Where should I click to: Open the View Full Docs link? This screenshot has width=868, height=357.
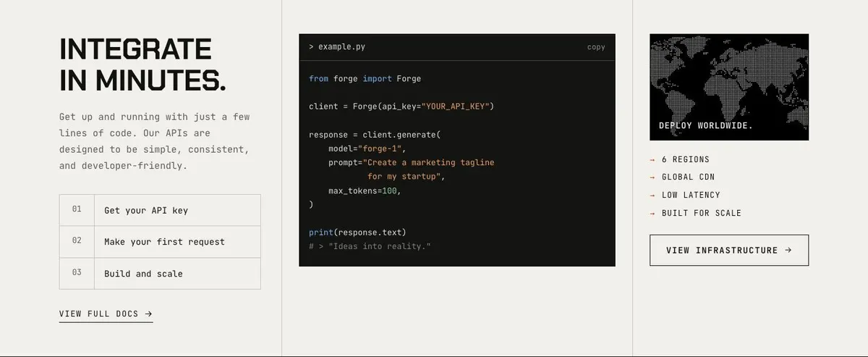point(106,314)
